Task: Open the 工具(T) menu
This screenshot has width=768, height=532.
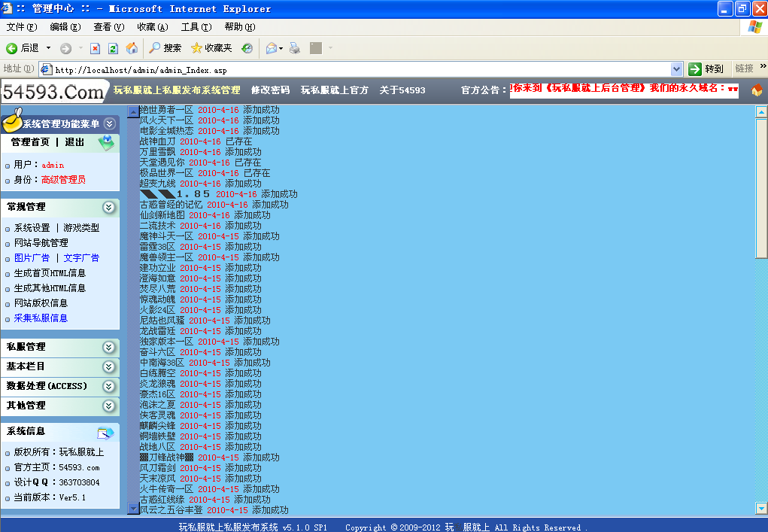Action: [196, 27]
